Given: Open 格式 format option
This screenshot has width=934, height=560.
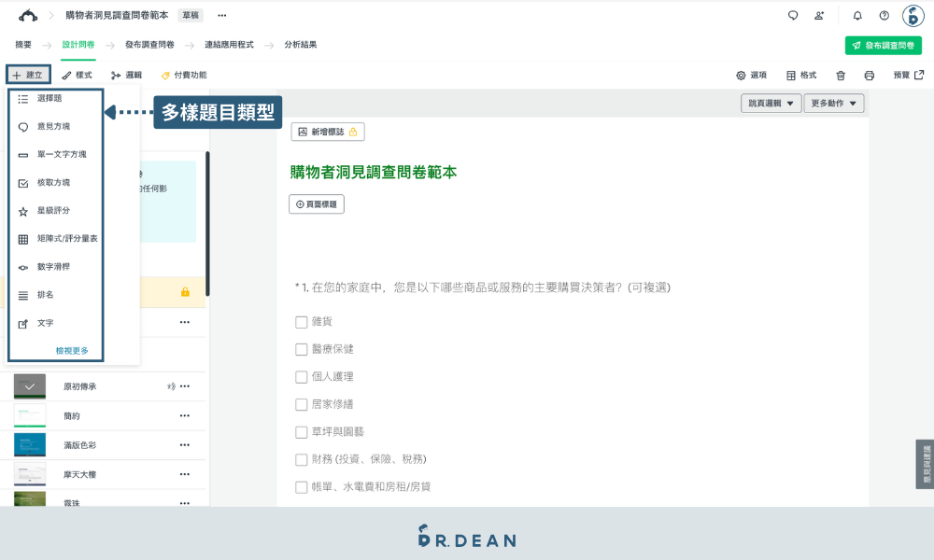Looking at the screenshot, I should [801, 75].
